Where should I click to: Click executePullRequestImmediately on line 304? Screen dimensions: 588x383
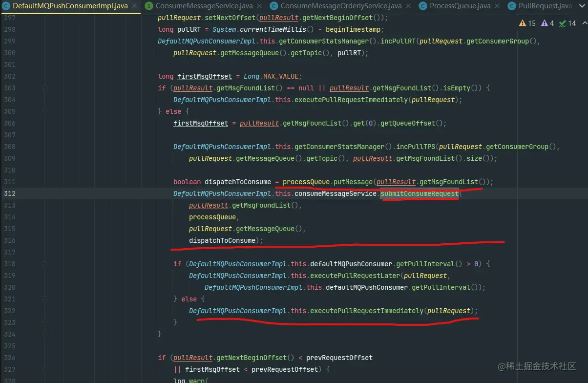click(x=351, y=100)
